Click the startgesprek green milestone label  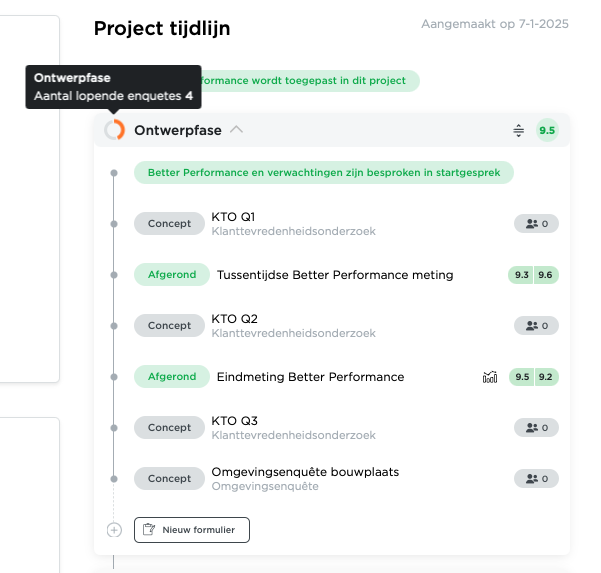(x=324, y=172)
